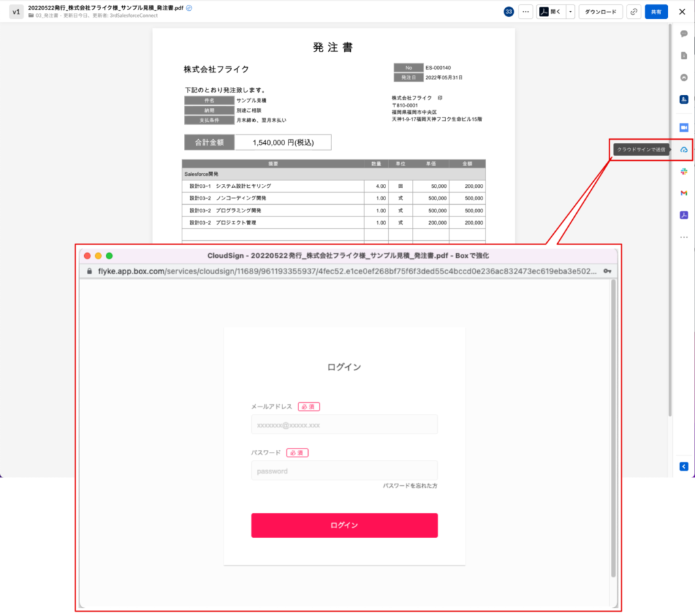The image size is (695, 616).
Task: Click the プログラミング開発 row
Action: pos(334,210)
